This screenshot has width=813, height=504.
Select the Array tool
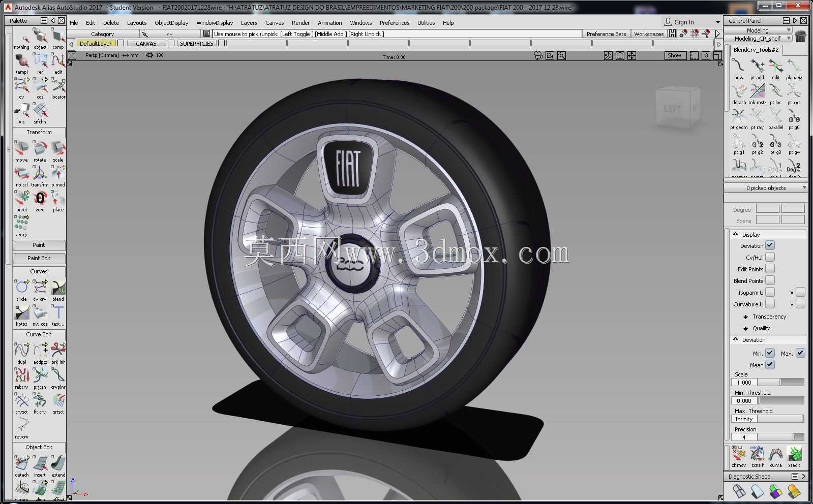22,226
